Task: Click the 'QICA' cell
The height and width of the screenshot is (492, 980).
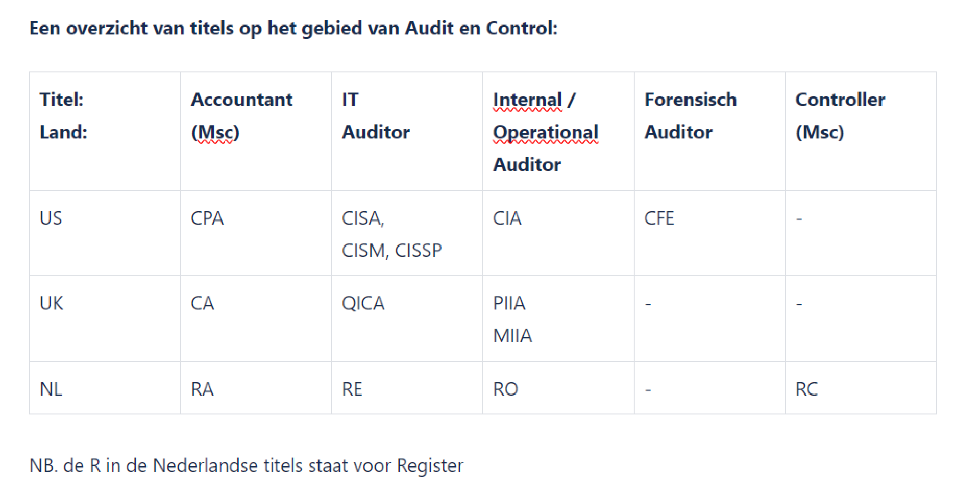Action: click(363, 304)
